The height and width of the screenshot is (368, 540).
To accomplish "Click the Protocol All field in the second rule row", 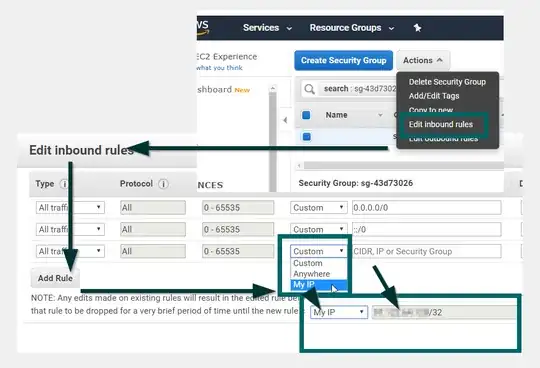I will pyautogui.click(x=153, y=229).
